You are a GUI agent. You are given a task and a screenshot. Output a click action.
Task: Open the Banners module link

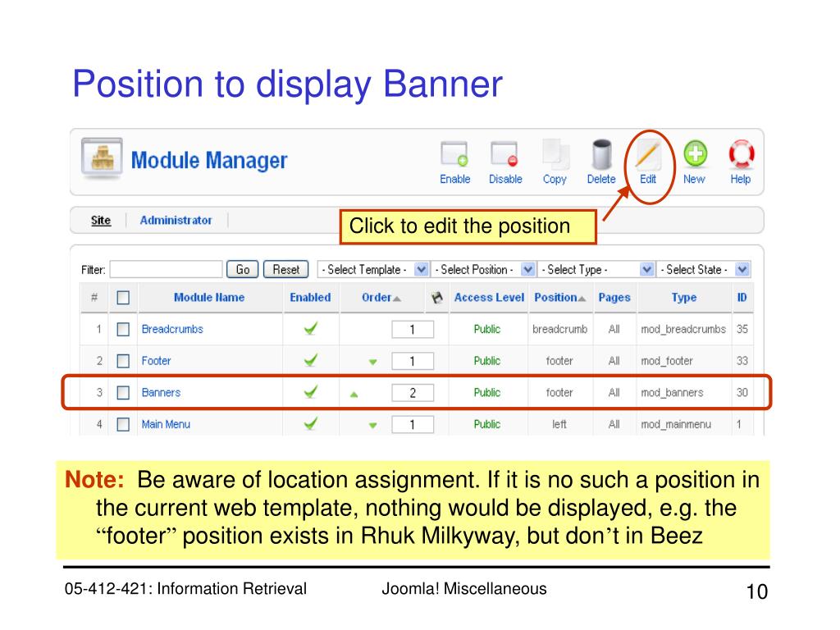161,392
